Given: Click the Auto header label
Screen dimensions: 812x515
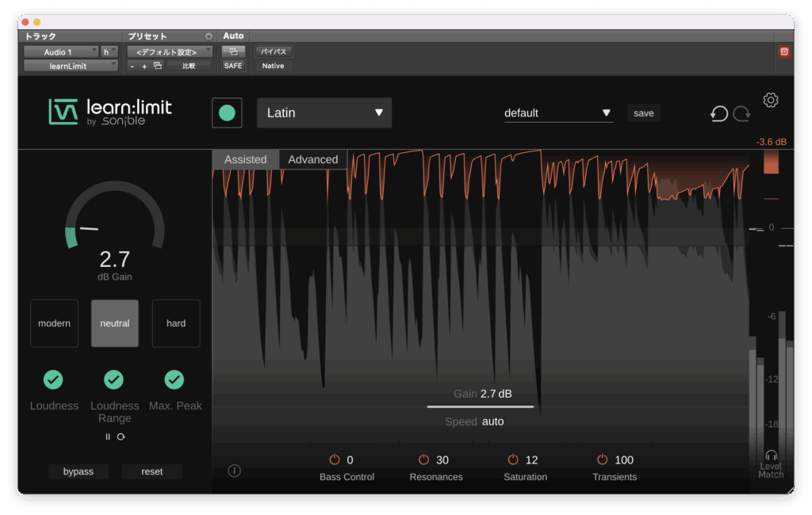Looking at the screenshot, I should 233,36.
